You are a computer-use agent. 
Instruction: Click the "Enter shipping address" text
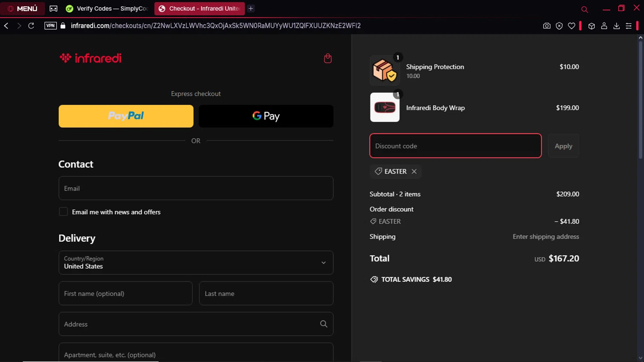pyautogui.click(x=546, y=237)
